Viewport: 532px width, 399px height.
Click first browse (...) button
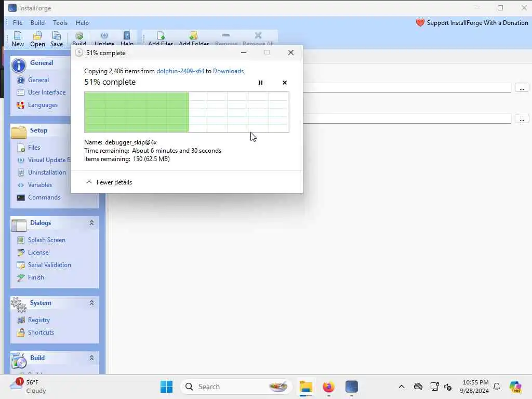pos(522,88)
